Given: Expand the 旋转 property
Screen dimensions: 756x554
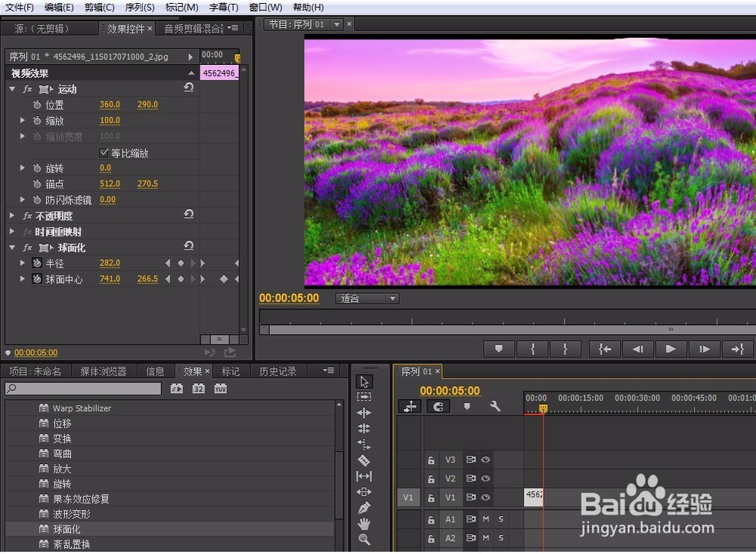Looking at the screenshot, I should 22,169.
